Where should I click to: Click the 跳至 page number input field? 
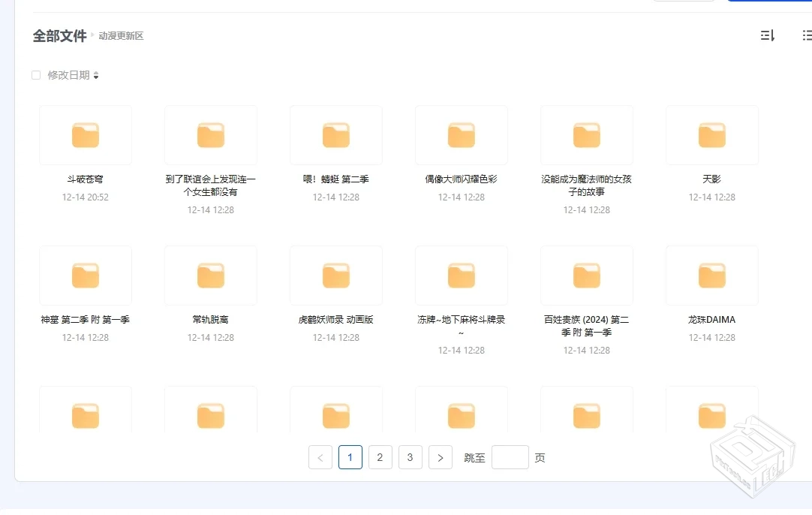[510, 456]
